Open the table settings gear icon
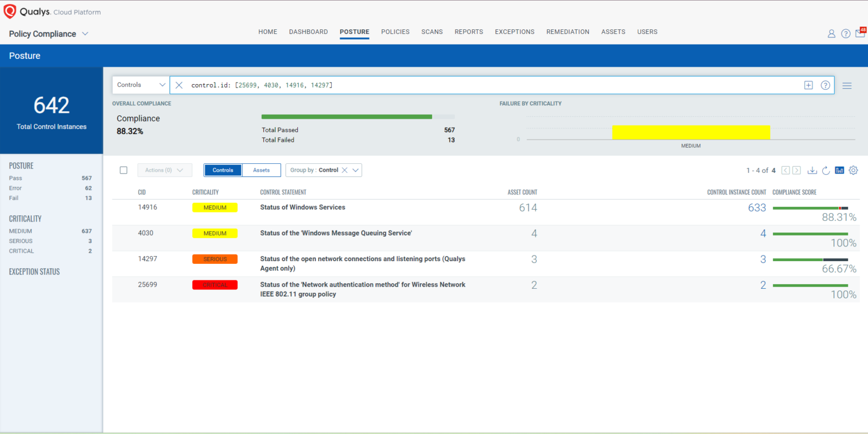Image resolution: width=868 pixels, height=434 pixels. click(x=853, y=170)
